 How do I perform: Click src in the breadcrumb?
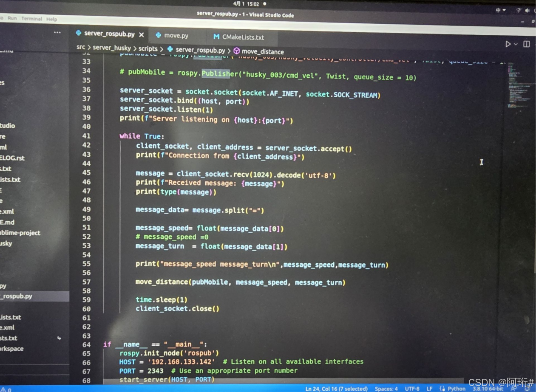coord(81,47)
